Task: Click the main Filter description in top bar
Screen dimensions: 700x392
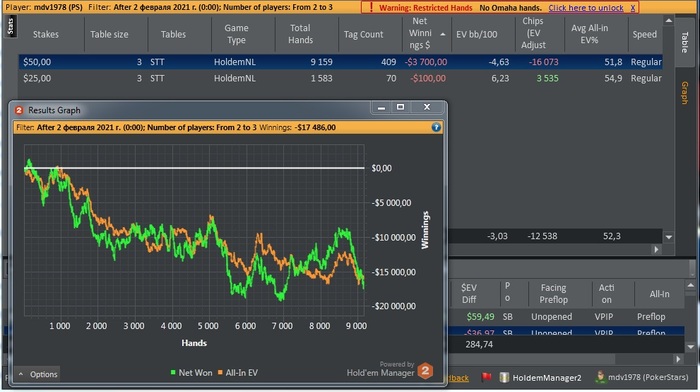Action: 210,7
